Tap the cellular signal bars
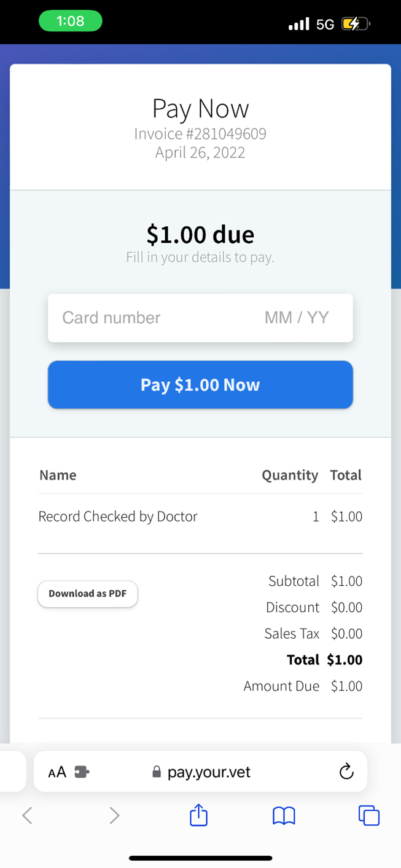This screenshot has height=868, width=401. pyautogui.click(x=299, y=24)
